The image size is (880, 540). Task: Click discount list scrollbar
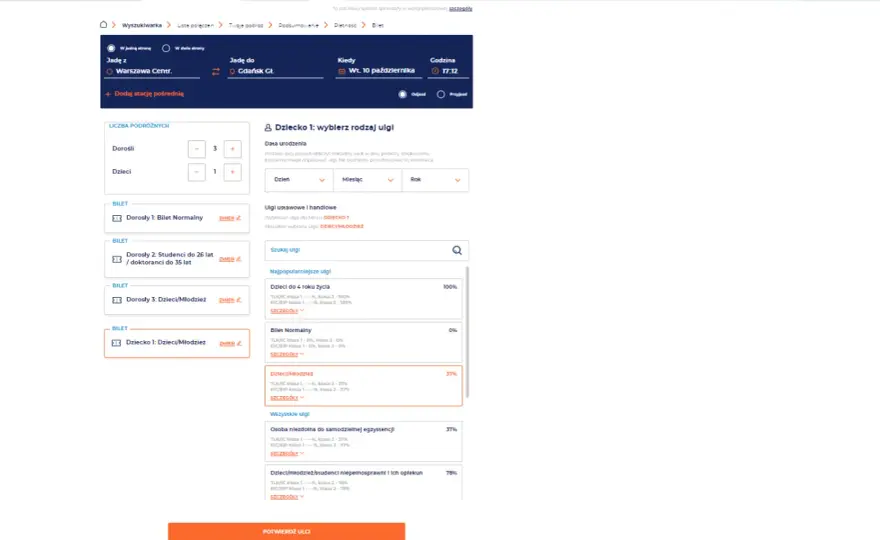click(467, 332)
